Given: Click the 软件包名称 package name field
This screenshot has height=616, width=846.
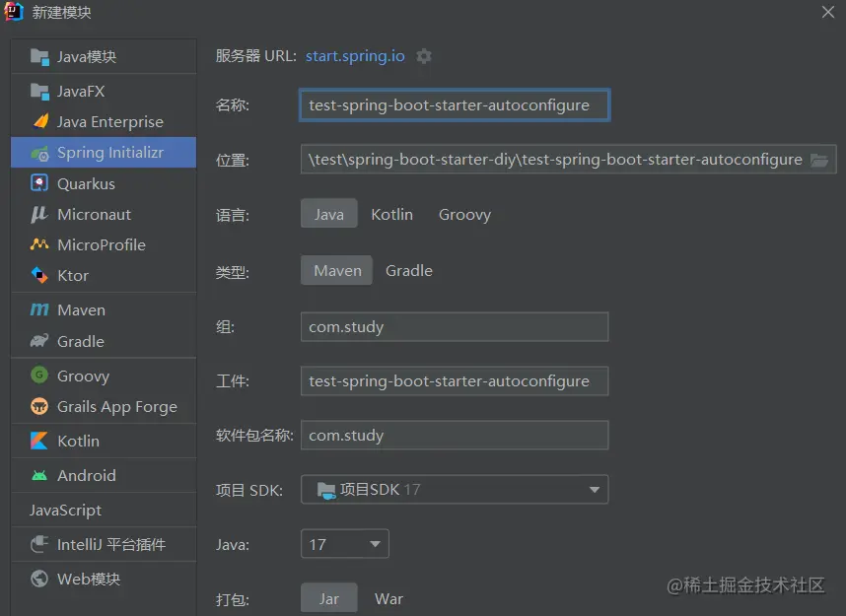Looking at the screenshot, I should coord(455,435).
